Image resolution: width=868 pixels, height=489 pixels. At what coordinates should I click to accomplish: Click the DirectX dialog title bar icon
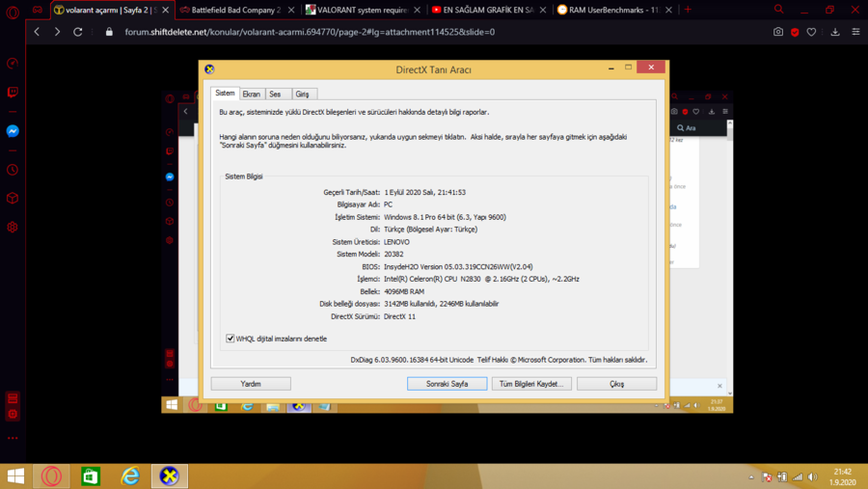click(x=209, y=69)
